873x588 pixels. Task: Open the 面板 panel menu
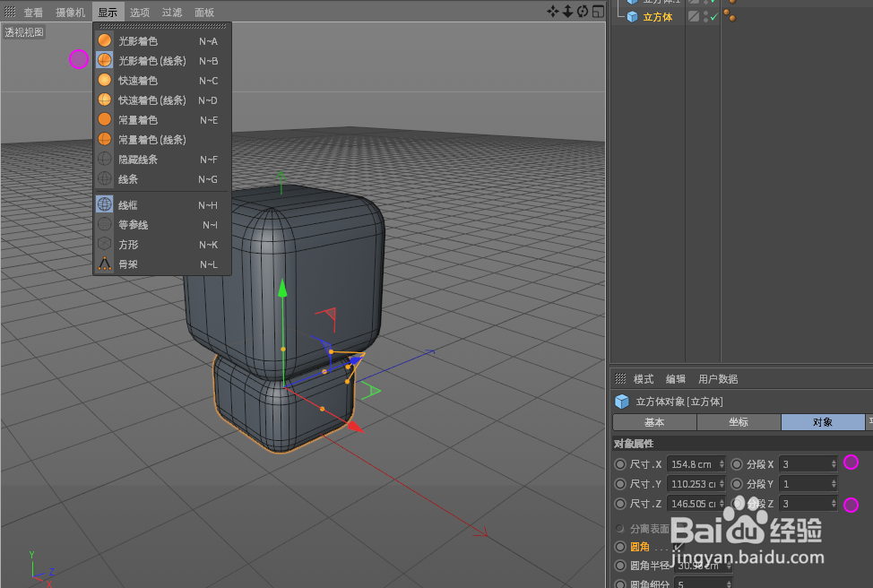204,13
